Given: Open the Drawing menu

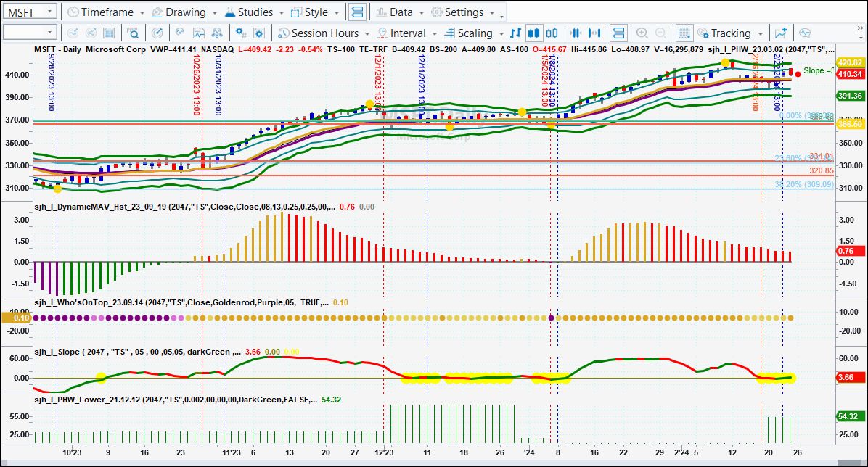Looking at the screenshot, I should tap(184, 12).
